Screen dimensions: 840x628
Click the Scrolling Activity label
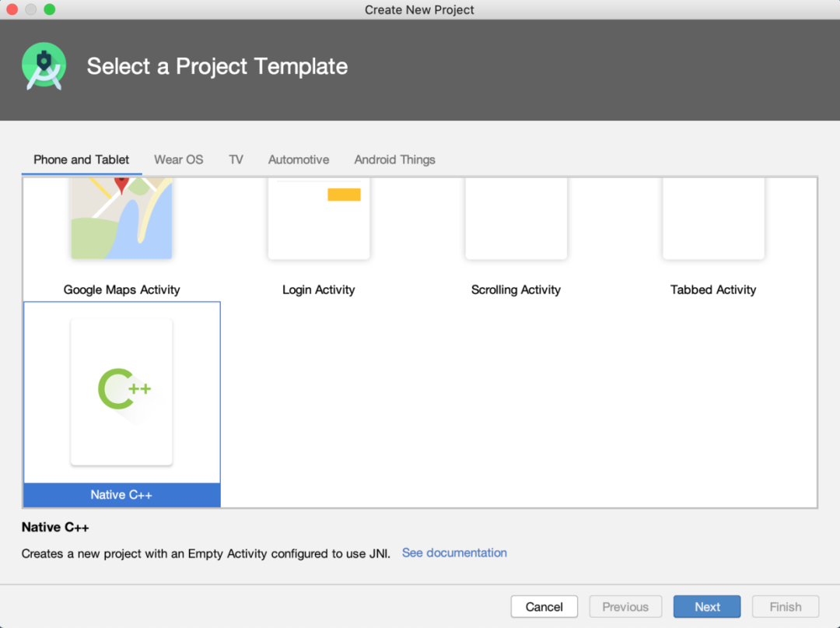point(516,290)
